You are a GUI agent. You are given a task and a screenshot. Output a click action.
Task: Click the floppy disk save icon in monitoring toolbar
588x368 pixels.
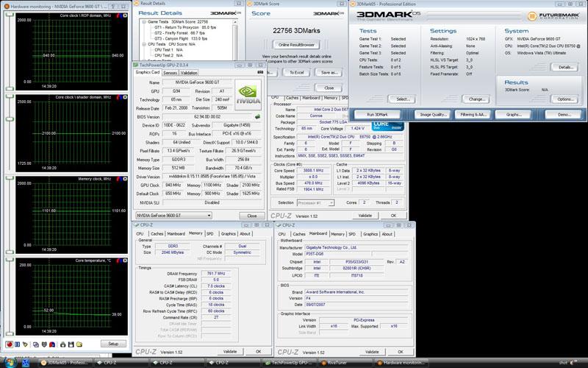[x=71, y=344]
